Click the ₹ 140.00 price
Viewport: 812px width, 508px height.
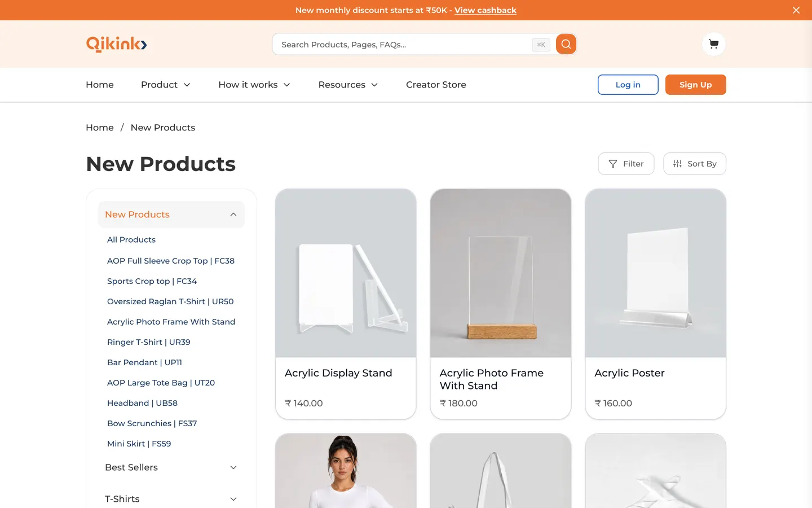[304, 403]
